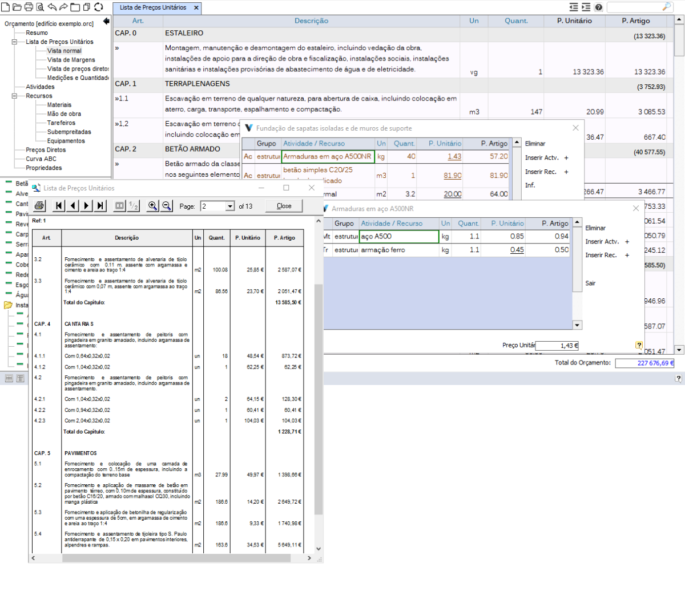Click the help icon below Total do Orçamento
685x616 pixels.
(x=678, y=378)
